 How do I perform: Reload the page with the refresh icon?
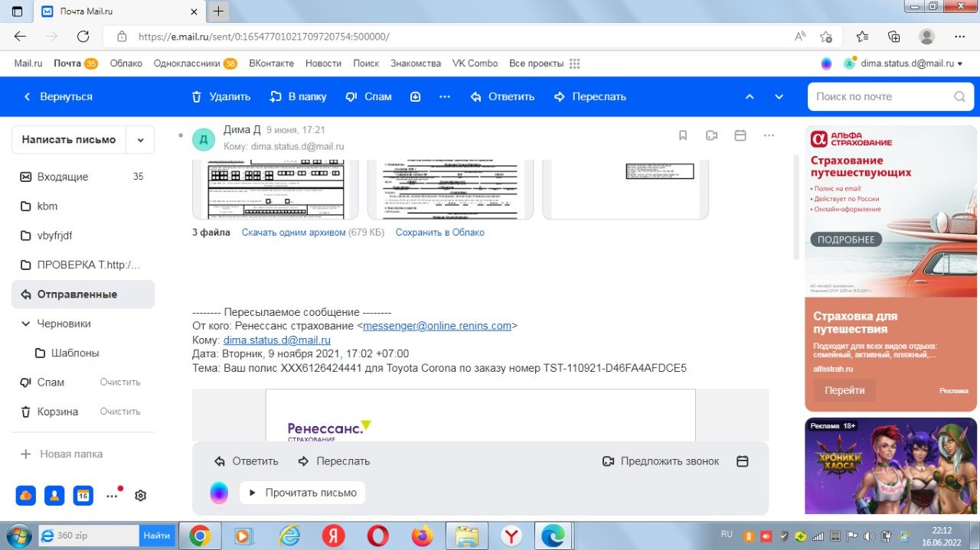click(83, 37)
